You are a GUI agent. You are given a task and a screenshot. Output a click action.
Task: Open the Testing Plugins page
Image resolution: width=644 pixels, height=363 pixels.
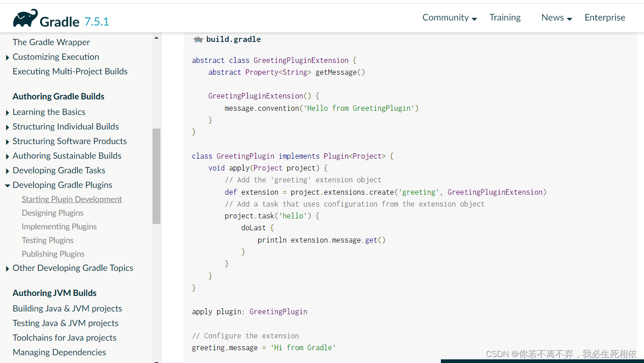(x=47, y=240)
